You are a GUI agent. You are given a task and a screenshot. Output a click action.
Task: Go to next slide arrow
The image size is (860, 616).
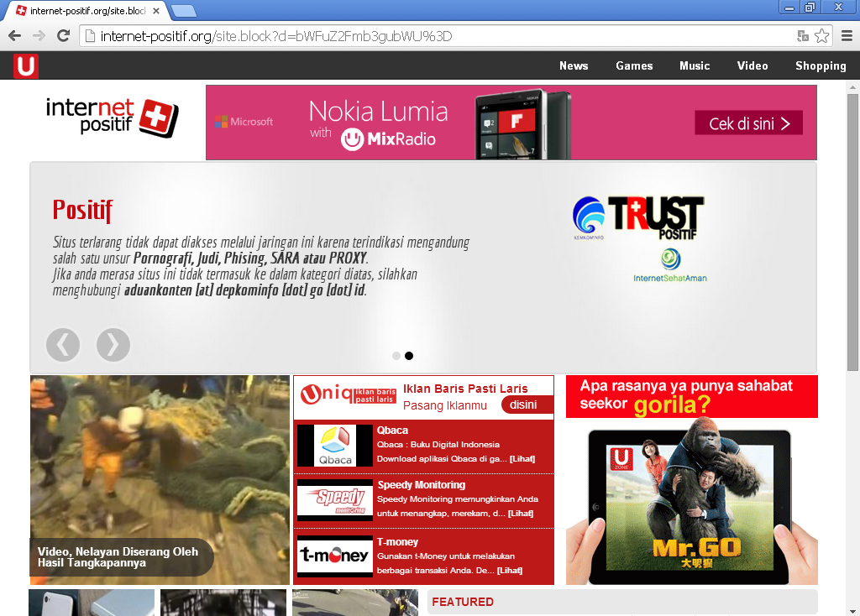[113, 345]
